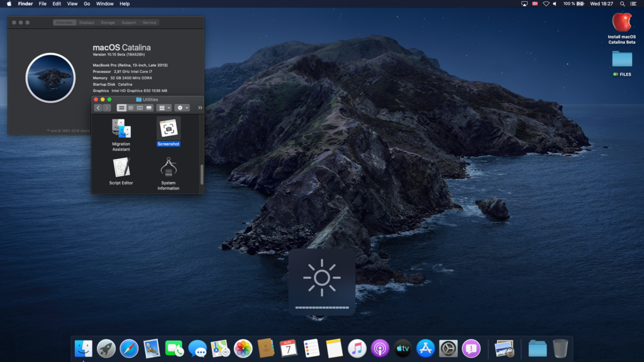Switch to Support tab in About This Mac
The width and height of the screenshot is (644, 362).
tap(128, 23)
